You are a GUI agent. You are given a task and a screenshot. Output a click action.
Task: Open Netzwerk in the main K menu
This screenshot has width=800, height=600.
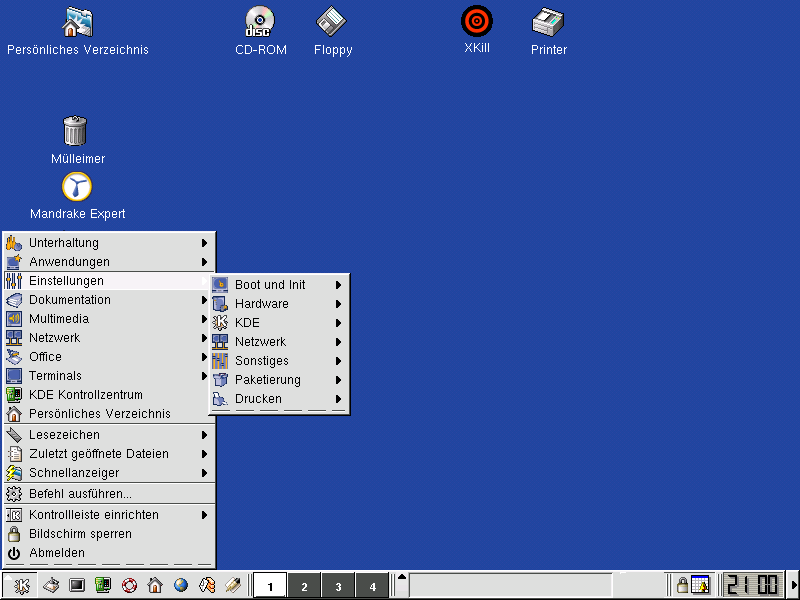coord(109,338)
